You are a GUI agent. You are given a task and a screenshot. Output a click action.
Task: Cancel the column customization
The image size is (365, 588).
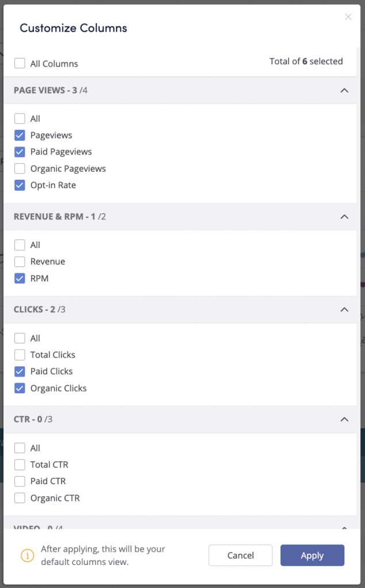(x=240, y=555)
